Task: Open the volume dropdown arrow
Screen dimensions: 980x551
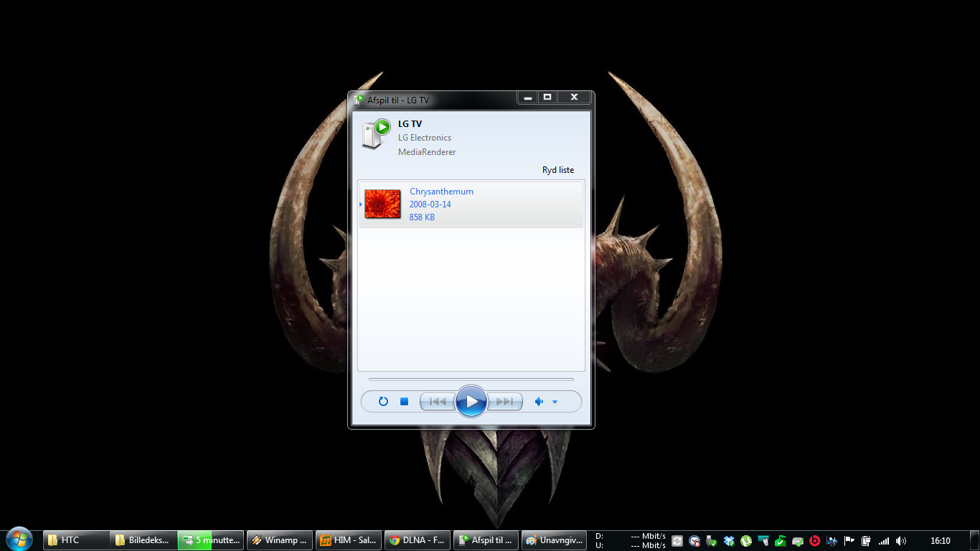Action: (555, 402)
